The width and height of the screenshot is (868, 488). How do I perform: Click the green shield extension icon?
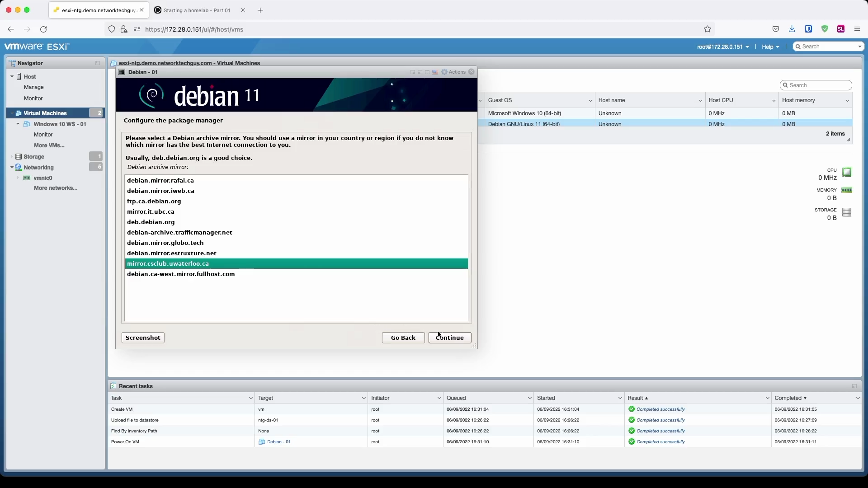pyautogui.click(x=825, y=29)
